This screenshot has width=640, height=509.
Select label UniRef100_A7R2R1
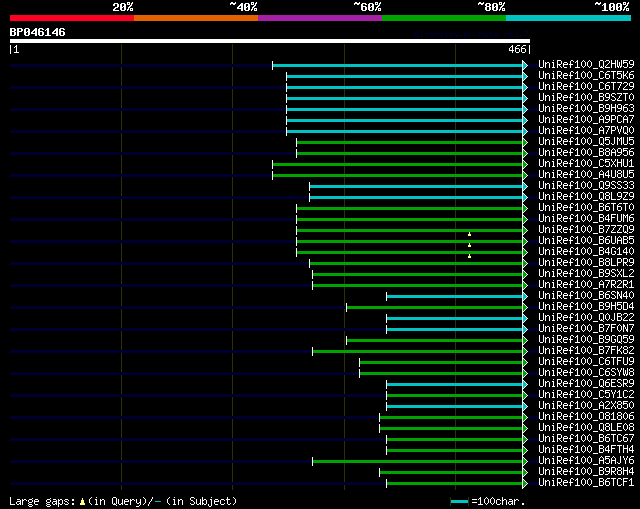point(586,285)
